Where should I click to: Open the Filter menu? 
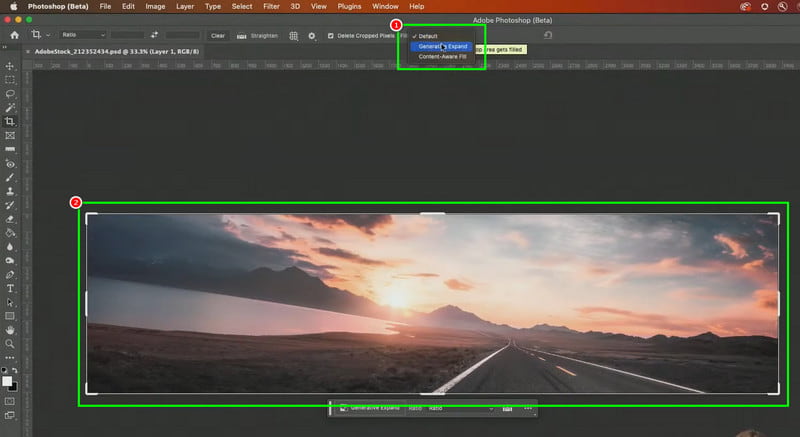(271, 7)
